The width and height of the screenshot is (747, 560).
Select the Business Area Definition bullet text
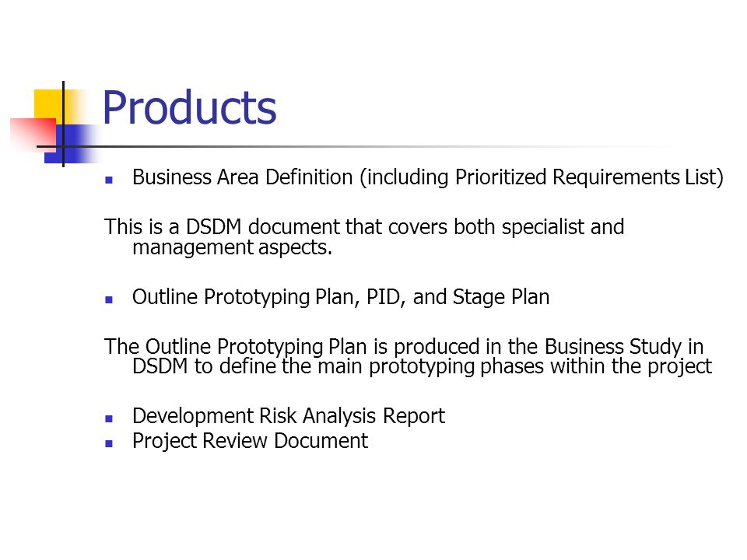coord(428,177)
